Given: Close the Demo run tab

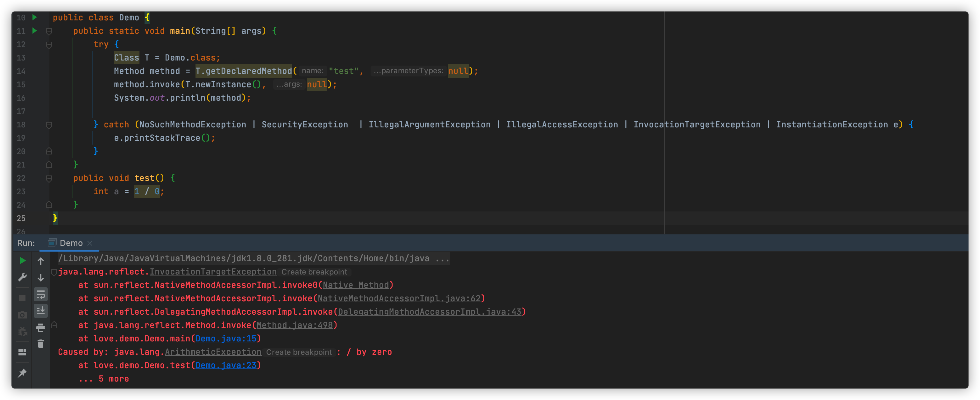Looking at the screenshot, I should pos(90,243).
